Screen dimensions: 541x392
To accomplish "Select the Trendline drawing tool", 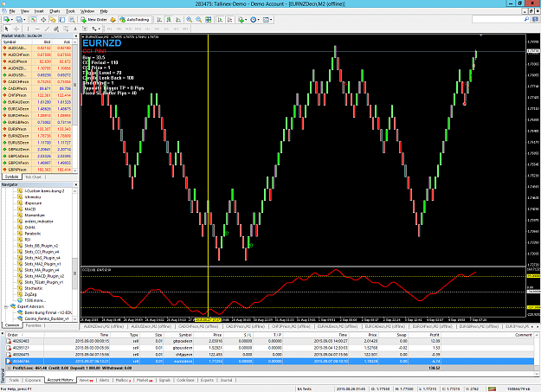I will point(47,29).
